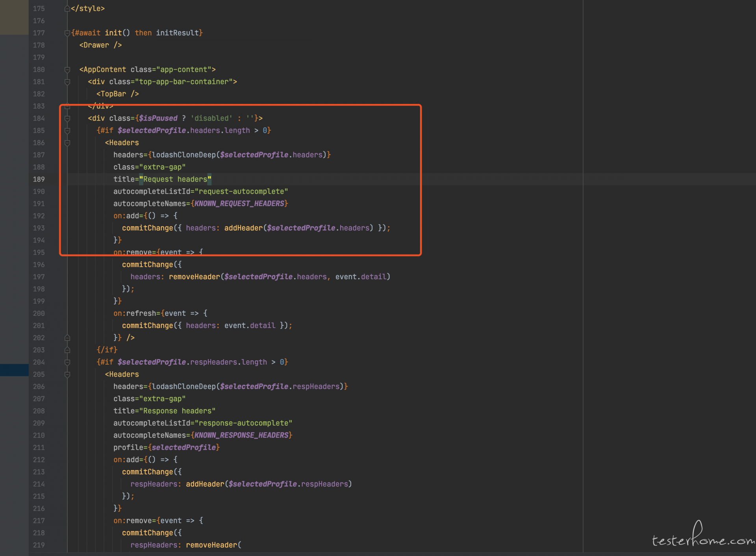Click the "top-app-bar-container" class string
Screen dimensions: 756x556
coord(184,82)
